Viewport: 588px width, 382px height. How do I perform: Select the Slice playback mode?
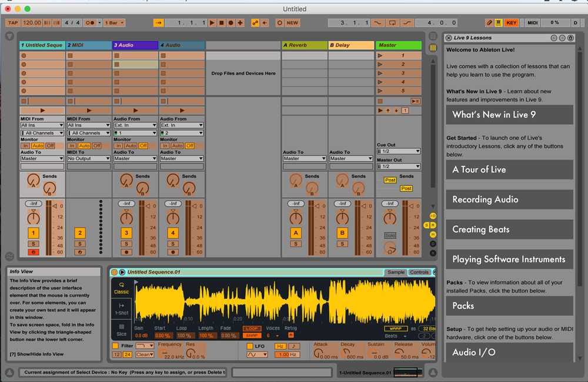pos(121,330)
